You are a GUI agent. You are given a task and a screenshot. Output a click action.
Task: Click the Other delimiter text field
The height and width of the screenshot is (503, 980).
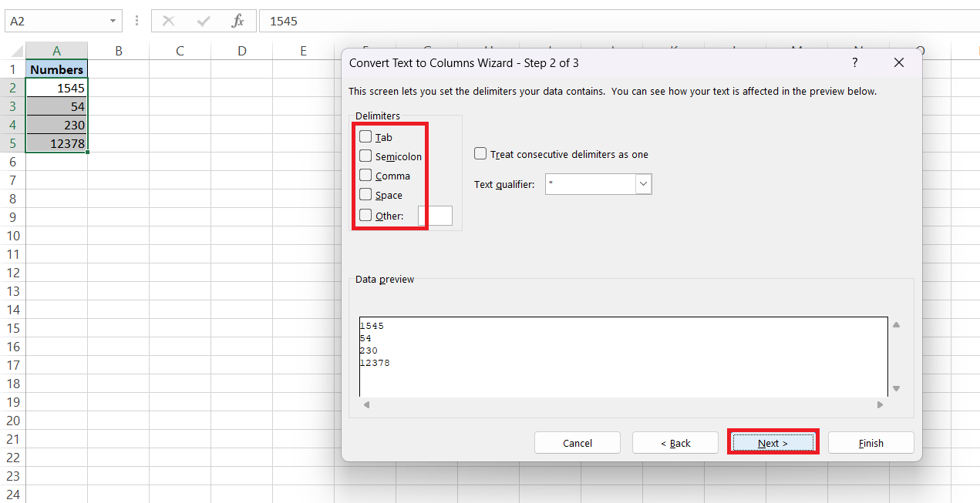(x=435, y=216)
